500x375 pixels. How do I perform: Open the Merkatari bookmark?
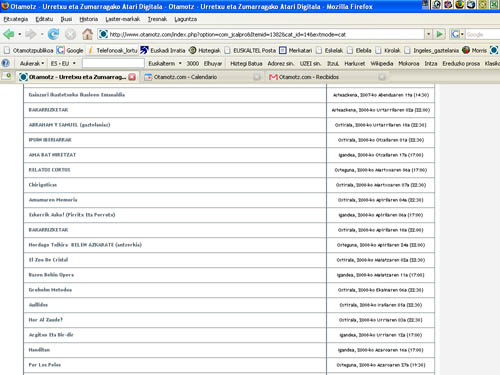[x=296, y=50]
